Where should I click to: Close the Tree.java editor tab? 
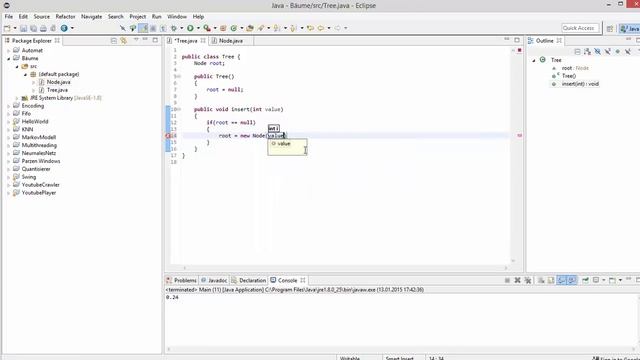click(x=203, y=40)
